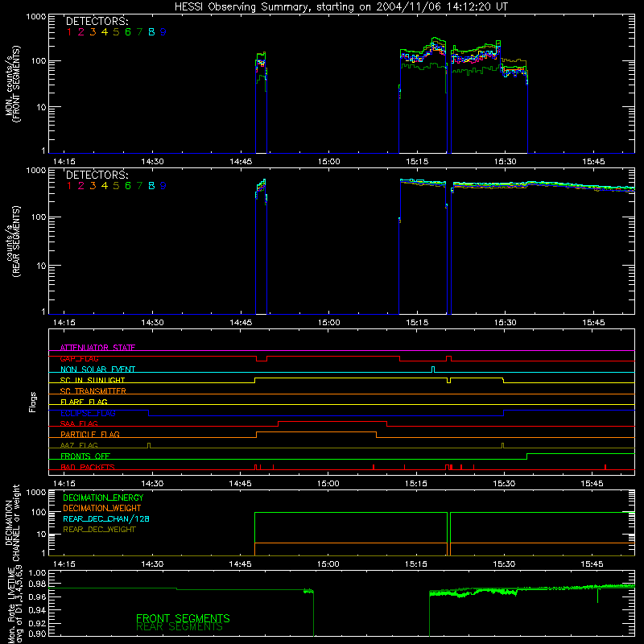The width and height of the screenshot is (644, 644).
Task: Click the 15:15 tick label under the decimation plot
Action: pos(416,564)
